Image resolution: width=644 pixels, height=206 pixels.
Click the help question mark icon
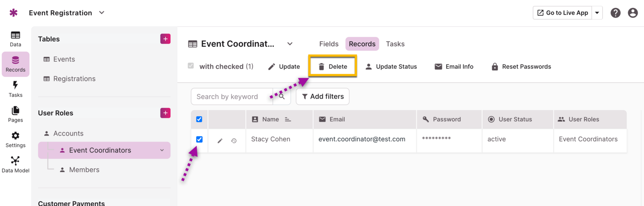616,13
